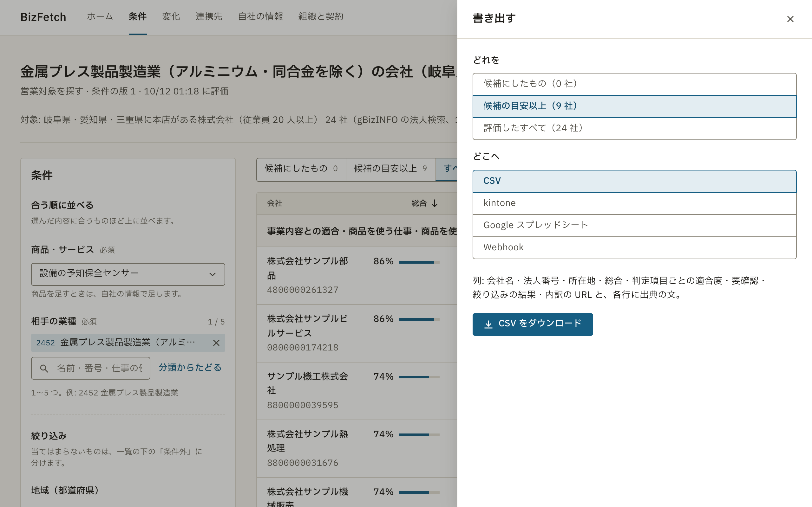The width and height of the screenshot is (812, 507).
Task: Select the 候補の目安以上 9 list tab
Action: [390, 169]
